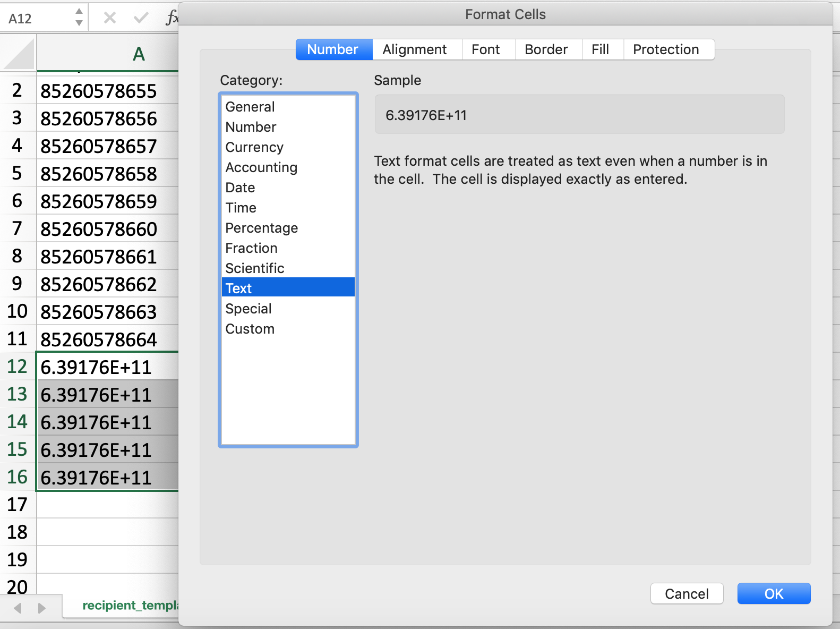The height and width of the screenshot is (629, 840).
Task: Choose Scientific category
Action: tap(288, 268)
